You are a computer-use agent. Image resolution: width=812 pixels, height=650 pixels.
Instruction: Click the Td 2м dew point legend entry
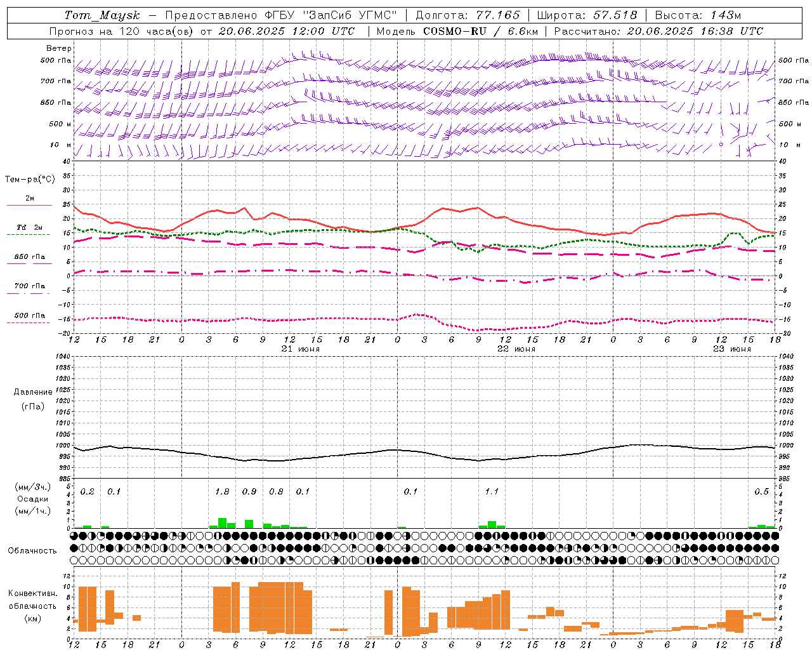30,227
